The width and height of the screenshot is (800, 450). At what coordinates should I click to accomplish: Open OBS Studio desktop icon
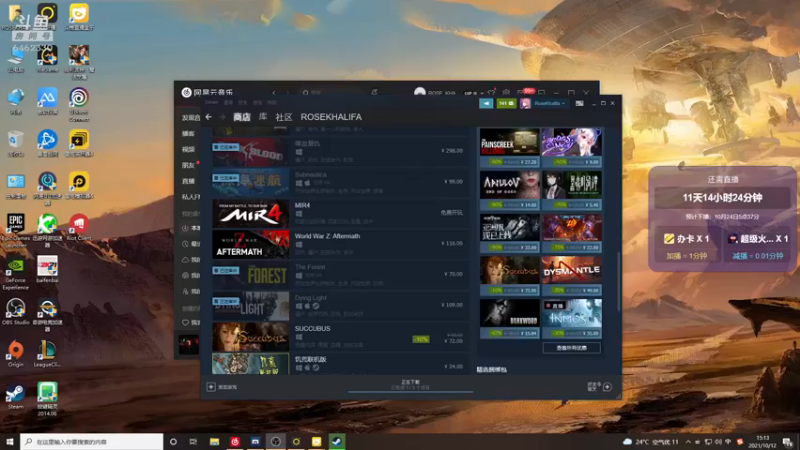pyautogui.click(x=15, y=312)
